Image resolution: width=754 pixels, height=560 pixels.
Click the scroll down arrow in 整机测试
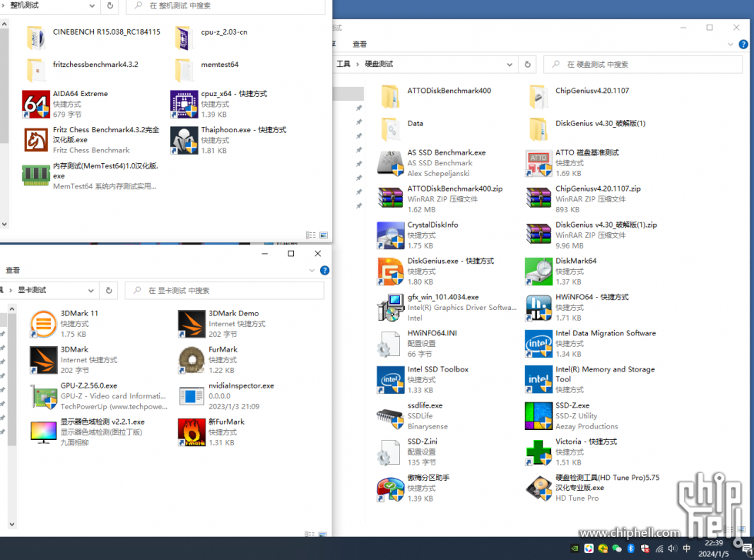pos(5,225)
